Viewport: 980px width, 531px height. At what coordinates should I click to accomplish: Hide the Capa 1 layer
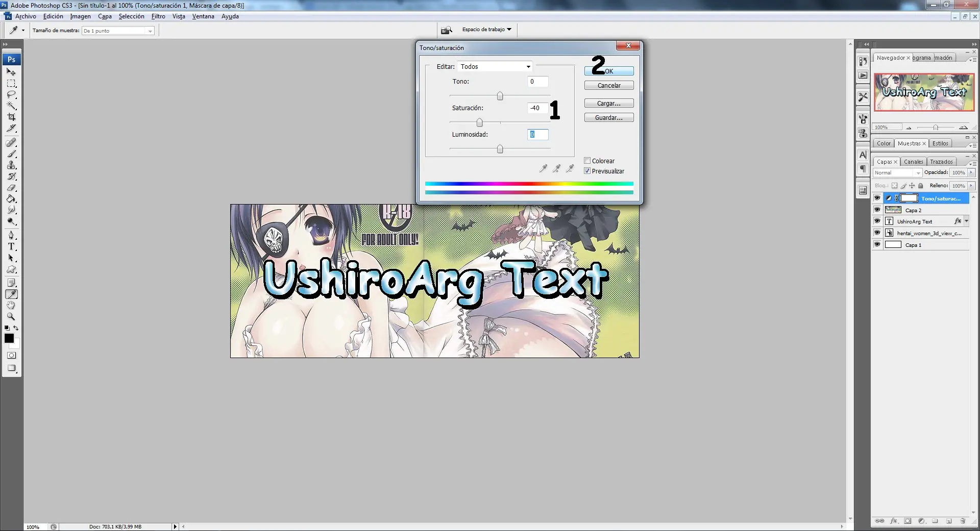[x=877, y=244]
